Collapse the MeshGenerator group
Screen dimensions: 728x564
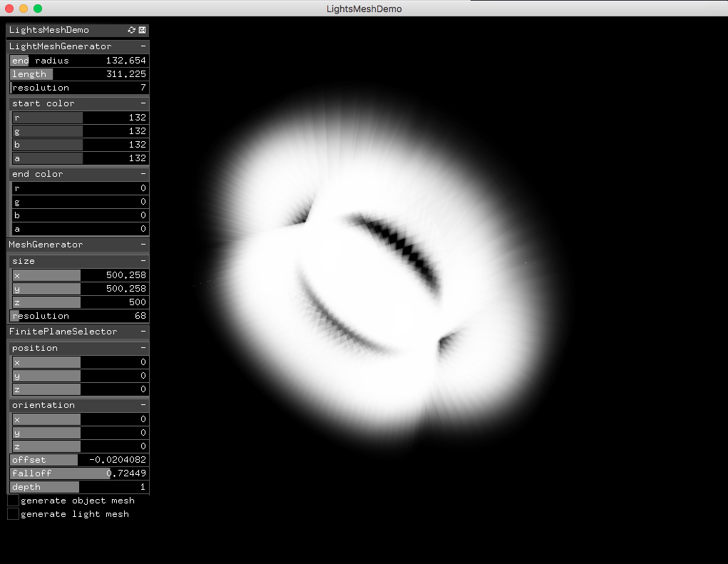coord(142,244)
